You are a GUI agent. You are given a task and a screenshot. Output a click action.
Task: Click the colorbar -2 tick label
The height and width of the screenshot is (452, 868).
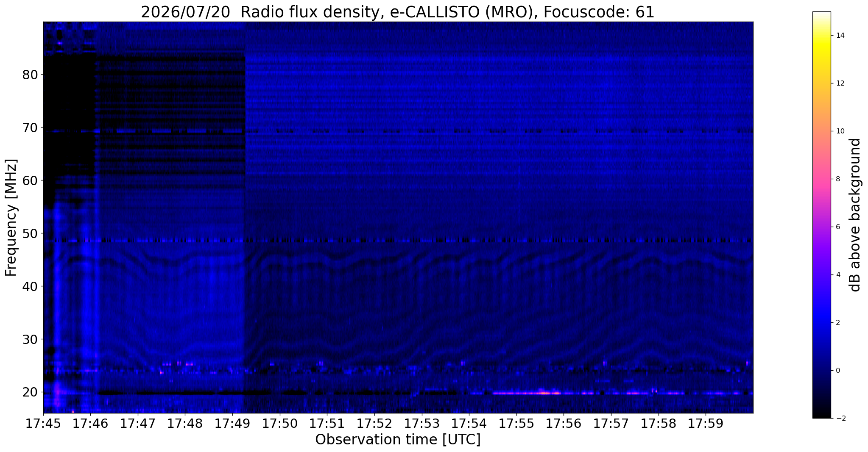(839, 418)
